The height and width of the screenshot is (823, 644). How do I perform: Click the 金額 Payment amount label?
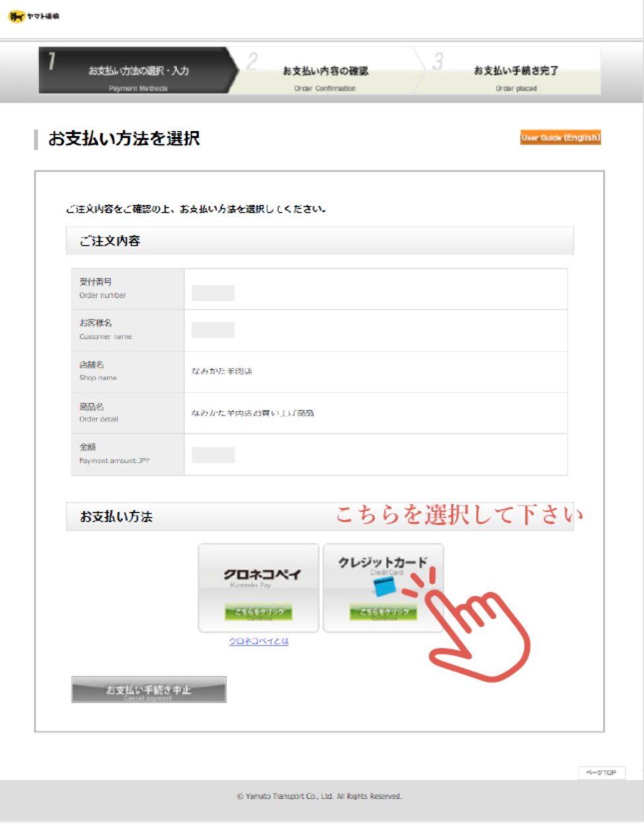(x=114, y=454)
